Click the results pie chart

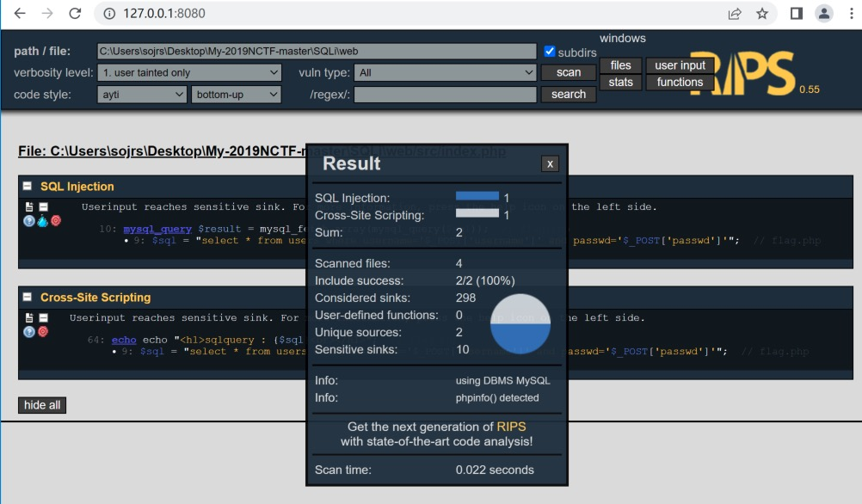520,323
